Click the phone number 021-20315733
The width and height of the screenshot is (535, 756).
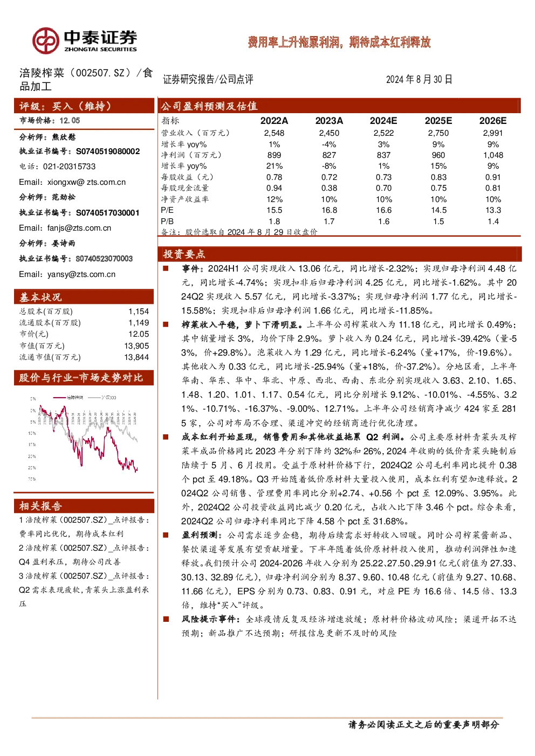point(69,167)
